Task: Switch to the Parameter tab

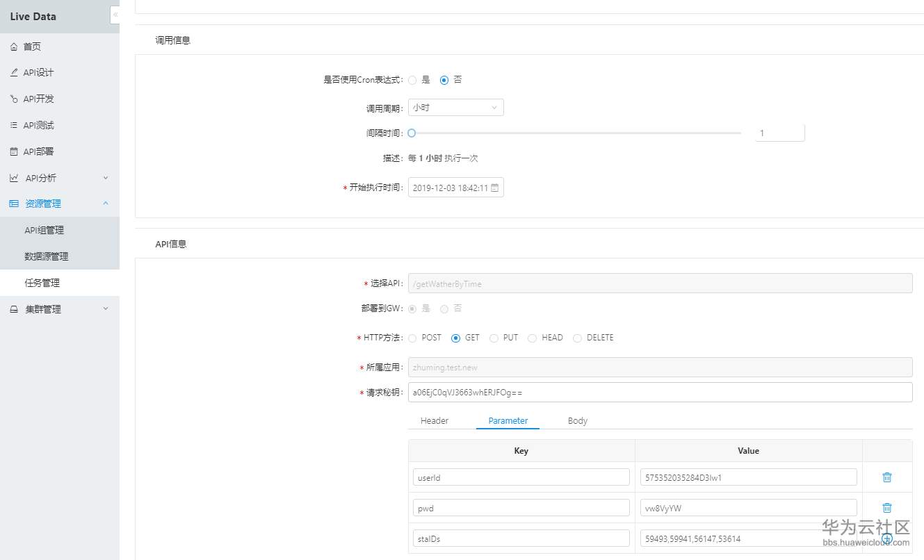Action: point(508,420)
